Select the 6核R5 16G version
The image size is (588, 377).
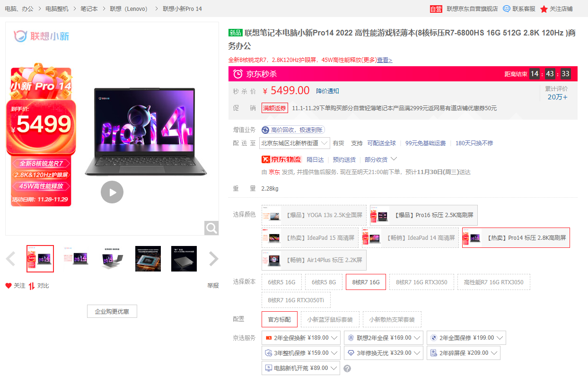(x=281, y=282)
